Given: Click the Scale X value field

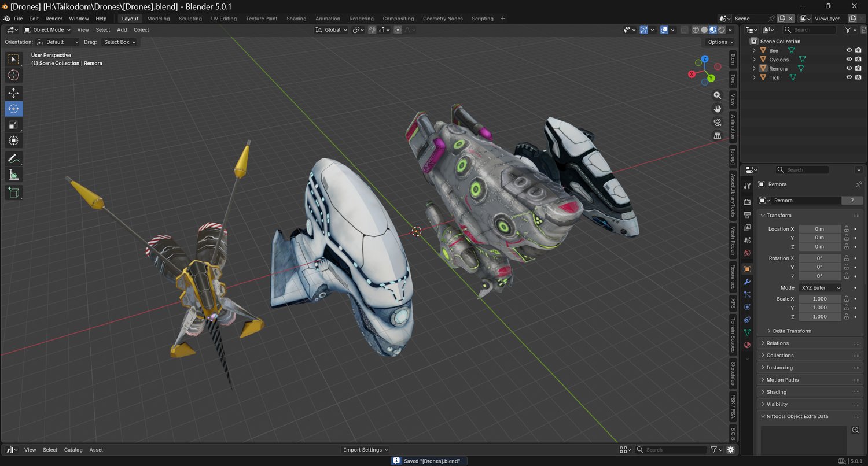Looking at the screenshot, I should (819, 299).
